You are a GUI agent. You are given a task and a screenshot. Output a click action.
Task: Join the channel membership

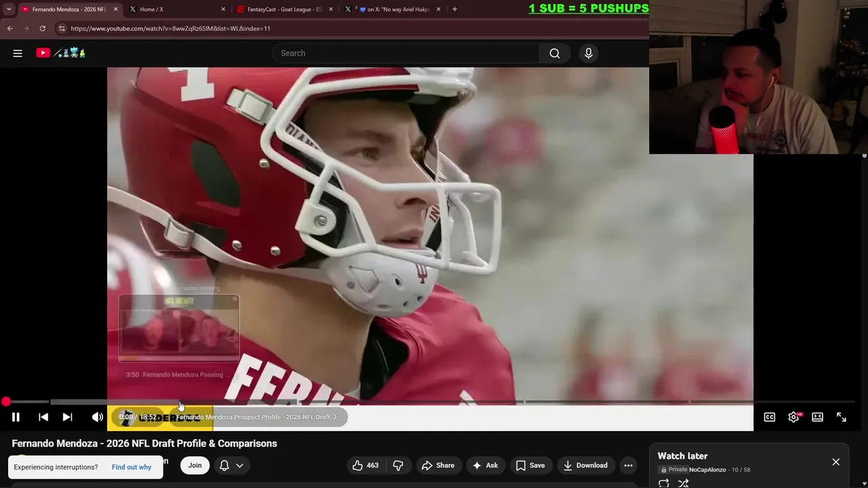pyautogui.click(x=195, y=465)
